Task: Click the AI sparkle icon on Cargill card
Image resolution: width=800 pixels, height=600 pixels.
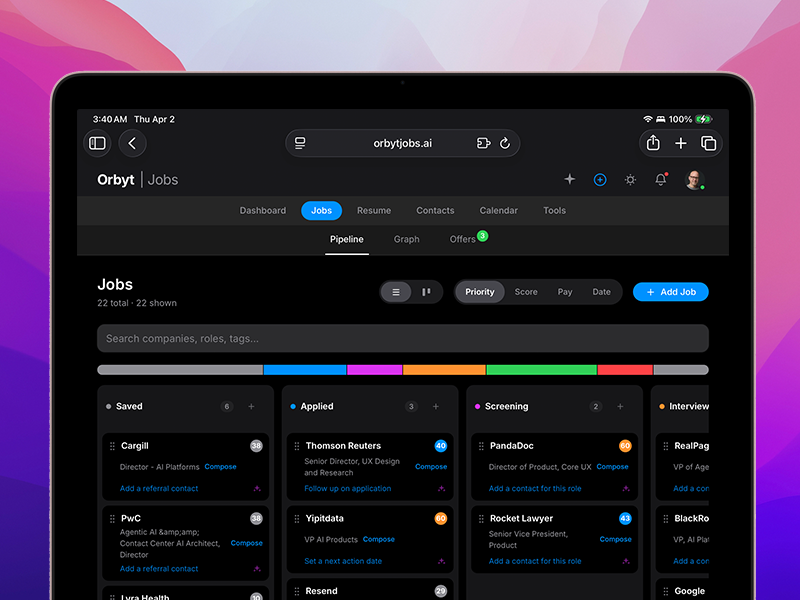Action: (257, 489)
